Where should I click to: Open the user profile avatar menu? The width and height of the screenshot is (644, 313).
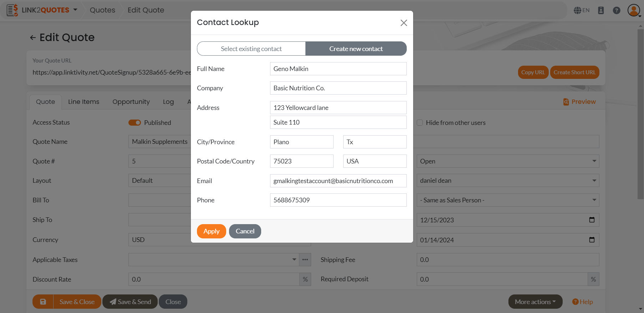click(634, 10)
